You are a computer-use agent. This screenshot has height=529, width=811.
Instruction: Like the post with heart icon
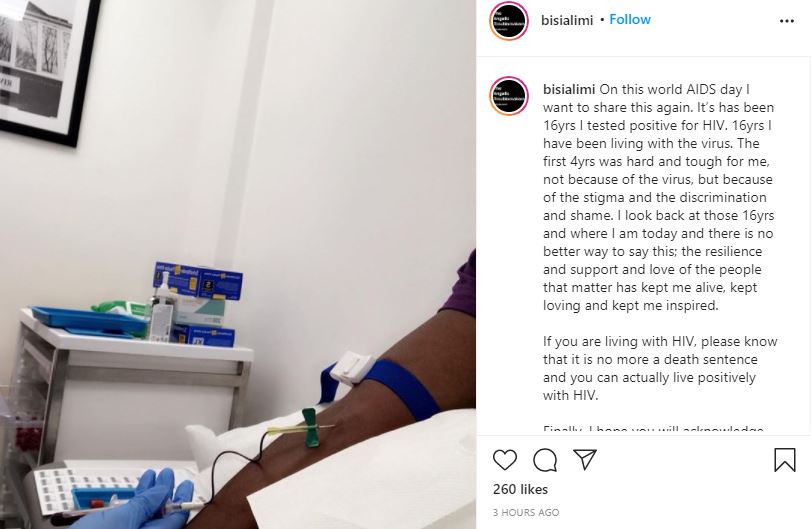(x=505, y=459)
